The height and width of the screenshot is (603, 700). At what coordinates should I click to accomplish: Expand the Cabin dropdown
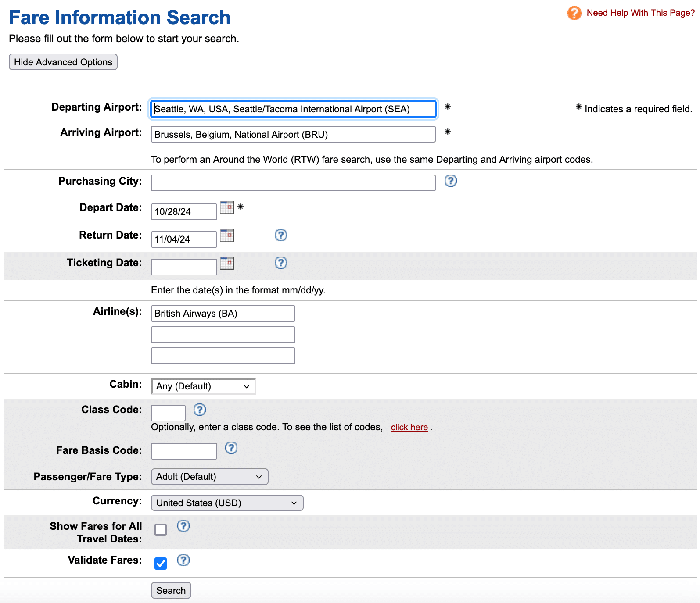[x=203, y=386]
